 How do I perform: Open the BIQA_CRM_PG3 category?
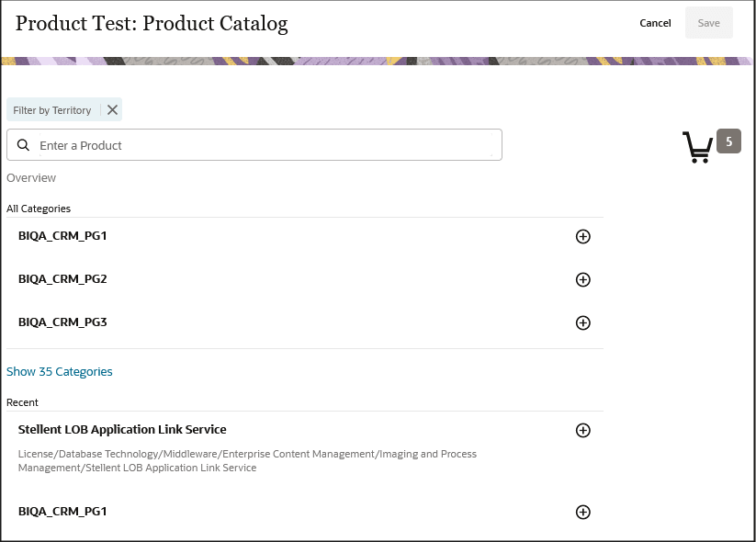(x=62, y=322)
